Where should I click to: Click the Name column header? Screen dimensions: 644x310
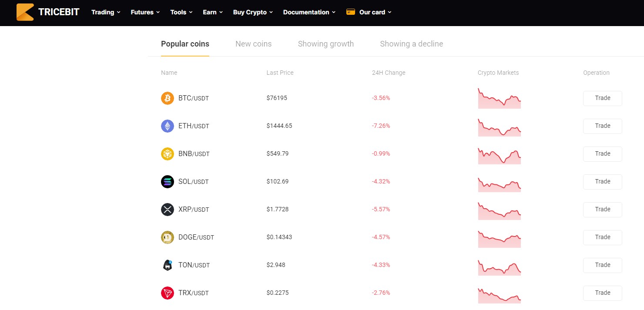[x=169, y=73]
